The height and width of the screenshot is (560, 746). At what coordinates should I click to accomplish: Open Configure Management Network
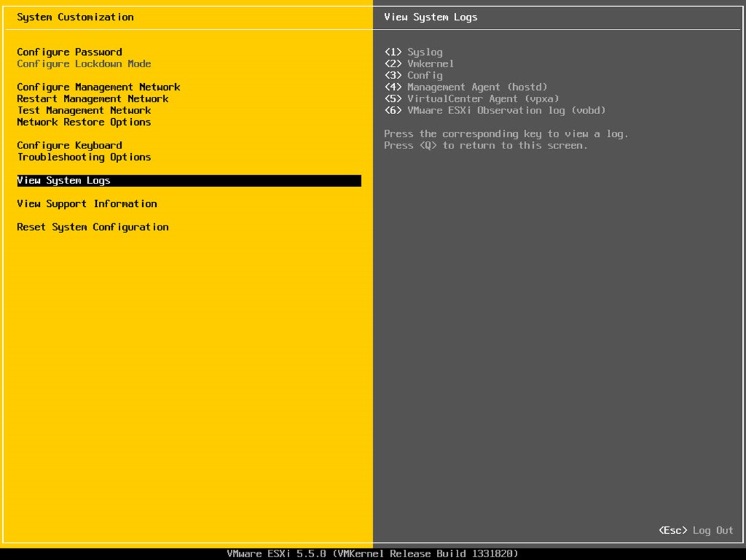pyautogui.click(x=98, y=87)
